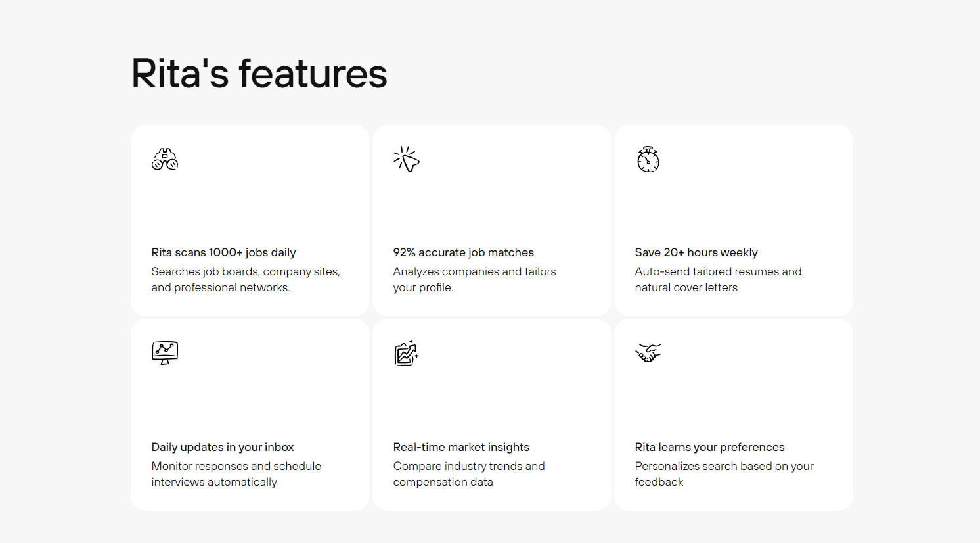
Task: Click the handshake preferences icon
Action: (648, 353)
